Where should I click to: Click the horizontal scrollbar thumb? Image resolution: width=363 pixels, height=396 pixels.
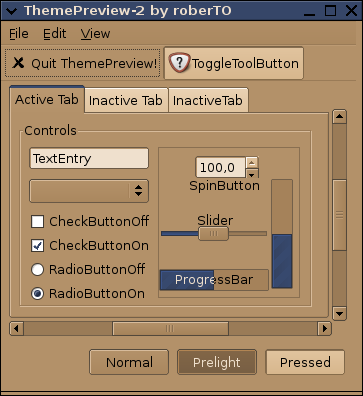[x=170, y=329]
